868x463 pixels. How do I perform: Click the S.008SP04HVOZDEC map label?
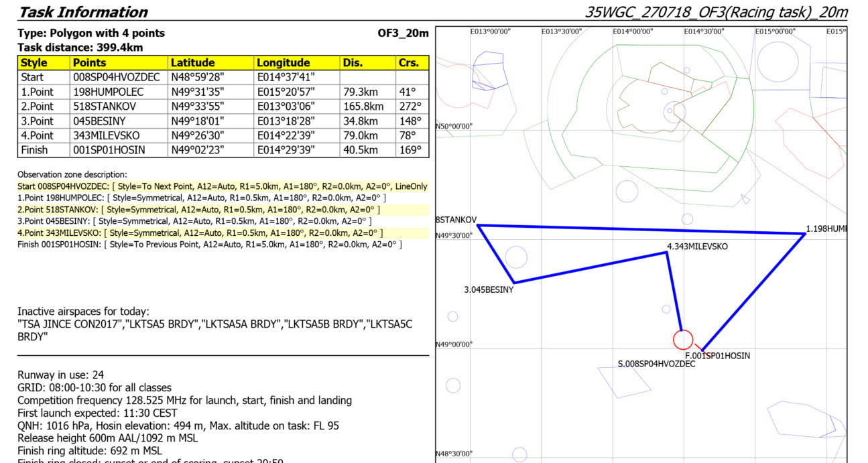click(656, 364)
